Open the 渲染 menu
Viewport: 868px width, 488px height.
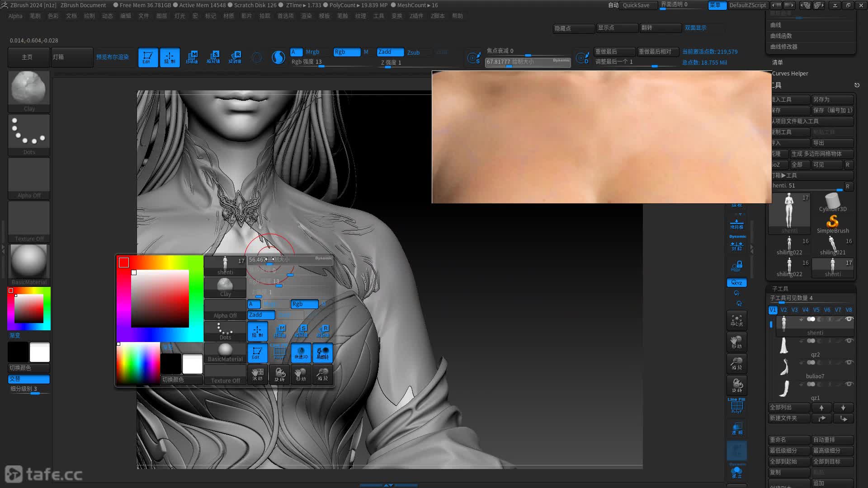[307, 16]
